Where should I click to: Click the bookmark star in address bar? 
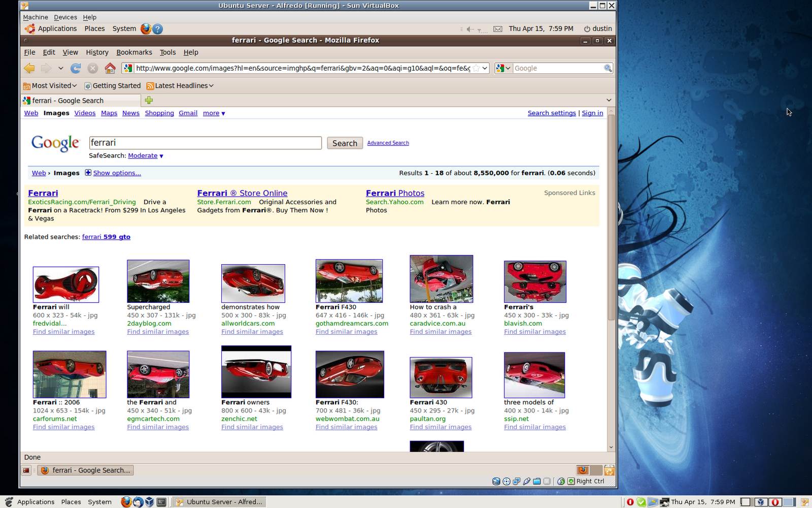pyautogui.click(x=476, y=68)
